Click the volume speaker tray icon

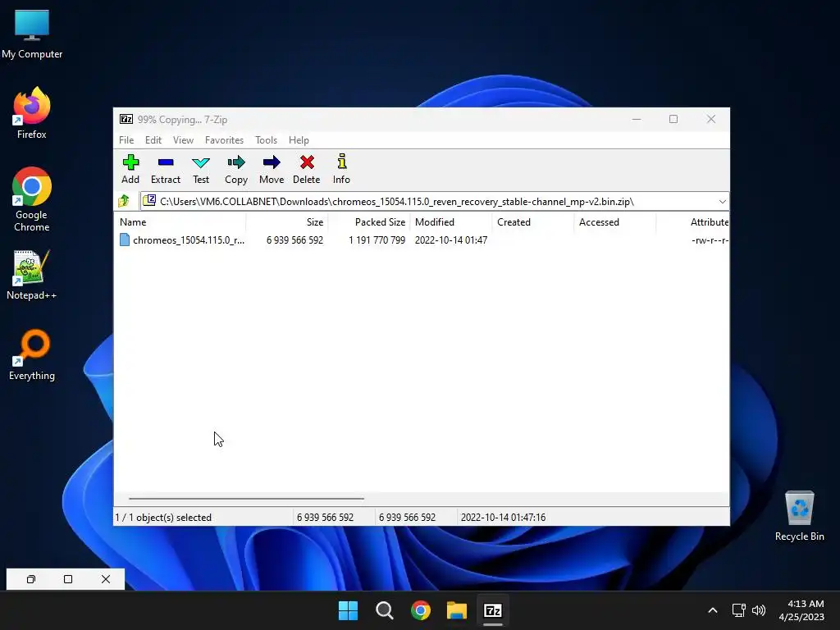coord(759,610)
